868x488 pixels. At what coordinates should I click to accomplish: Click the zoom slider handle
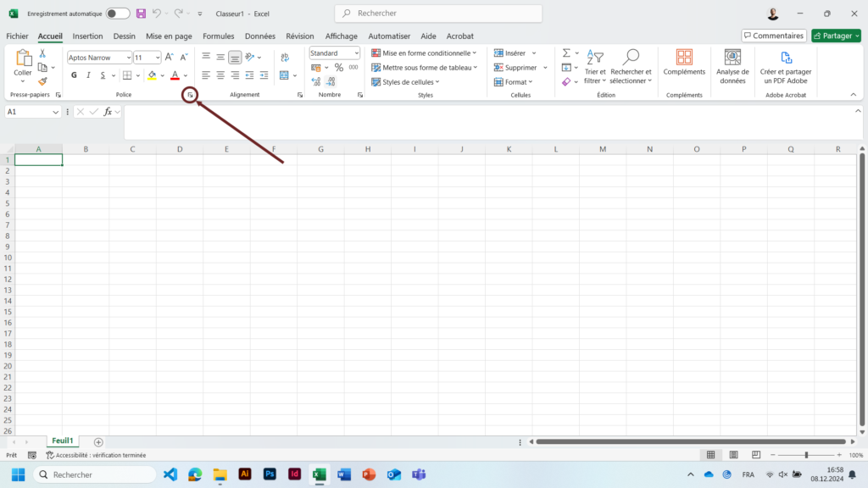coord(806,455)
